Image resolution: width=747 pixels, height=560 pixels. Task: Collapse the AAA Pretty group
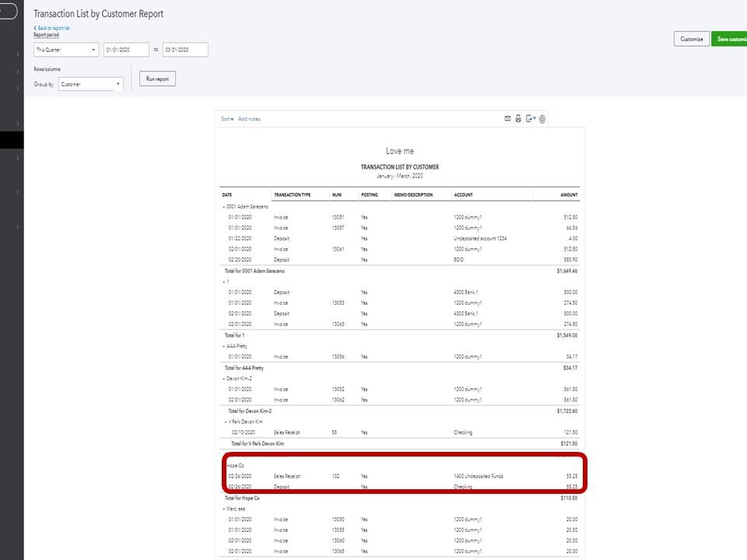coord(223,347)
